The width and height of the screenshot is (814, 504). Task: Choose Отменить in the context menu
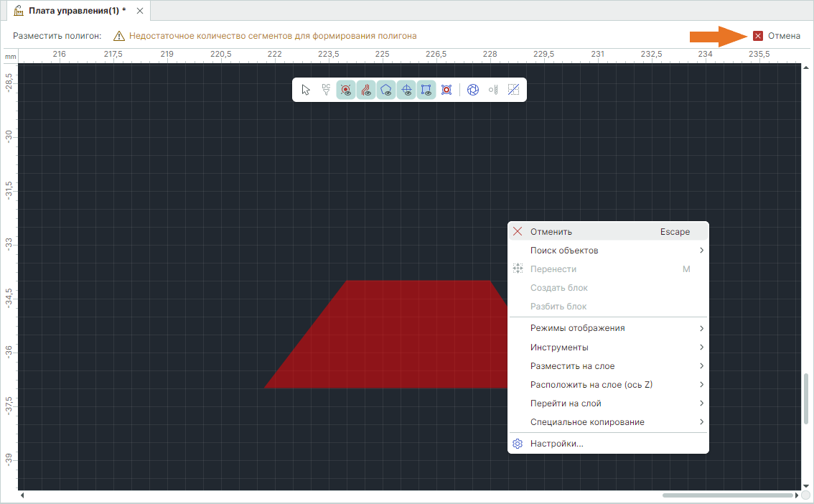(x=551, y=232)
